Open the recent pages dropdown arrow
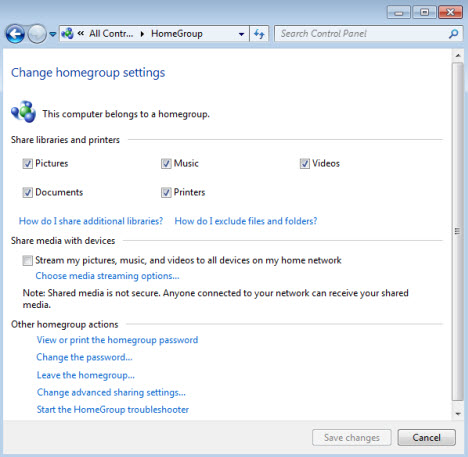 (x=53, y=34)
